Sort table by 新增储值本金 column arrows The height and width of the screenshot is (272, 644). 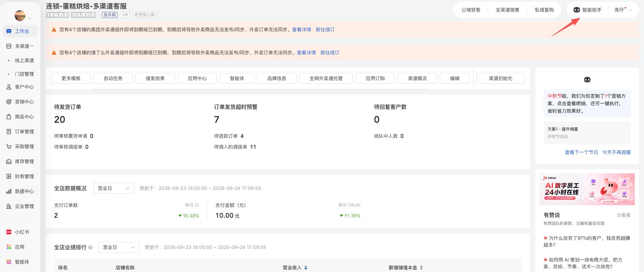click(421, 268)
